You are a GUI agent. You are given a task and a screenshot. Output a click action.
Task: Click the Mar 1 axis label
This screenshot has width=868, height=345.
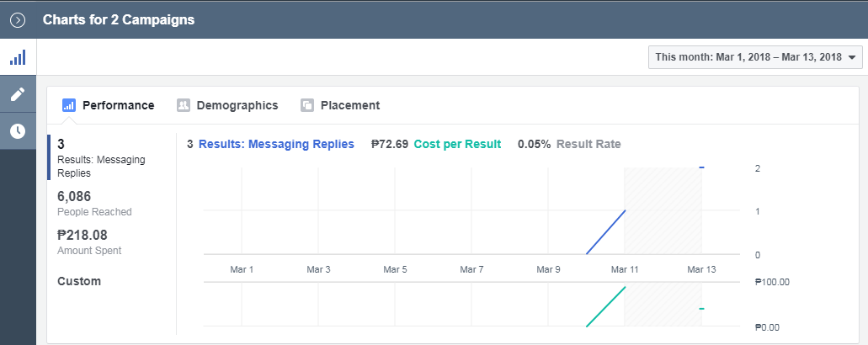click(x=242, y=269)
